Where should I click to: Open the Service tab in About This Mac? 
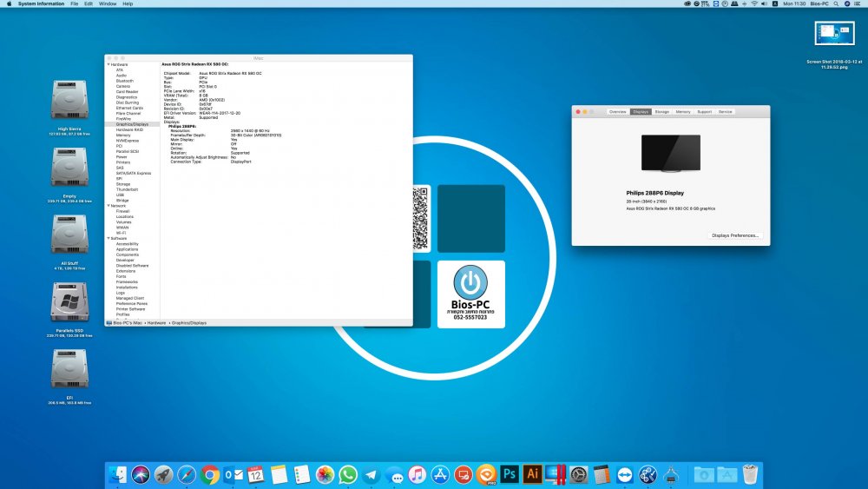725,112
